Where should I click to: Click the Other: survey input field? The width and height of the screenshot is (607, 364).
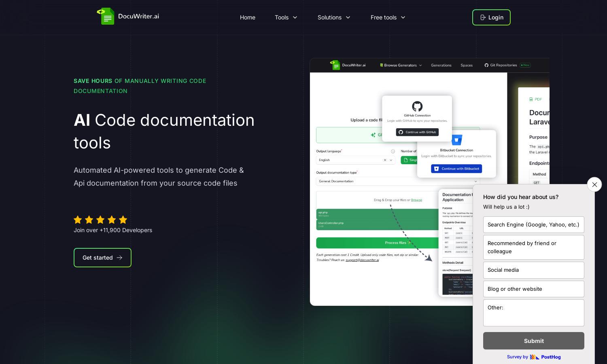pos(534,313)
